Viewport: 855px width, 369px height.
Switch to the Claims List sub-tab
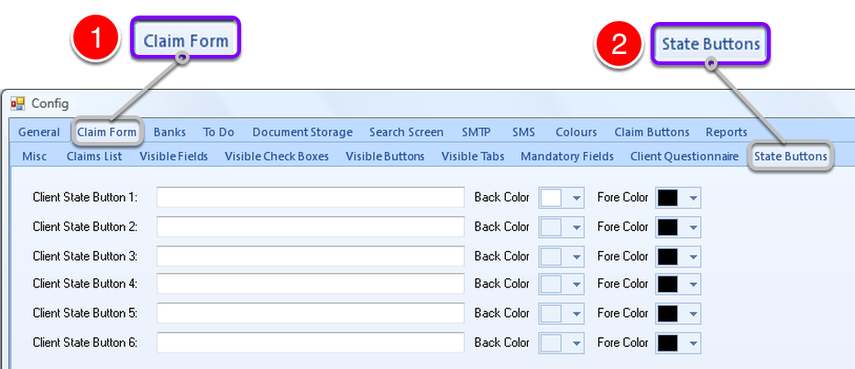click(94, 156)
